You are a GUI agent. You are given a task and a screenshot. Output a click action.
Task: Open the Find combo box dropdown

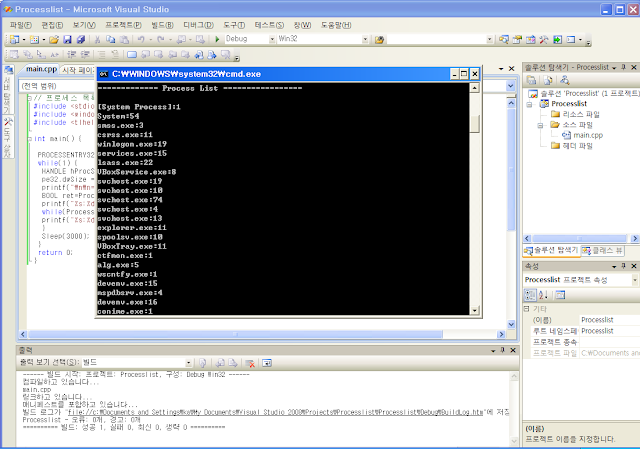coord(489,40)
